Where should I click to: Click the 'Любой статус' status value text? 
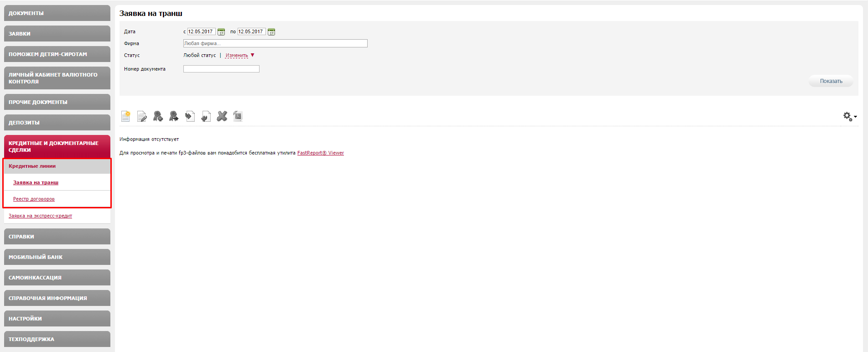click(x=199, y=55)
